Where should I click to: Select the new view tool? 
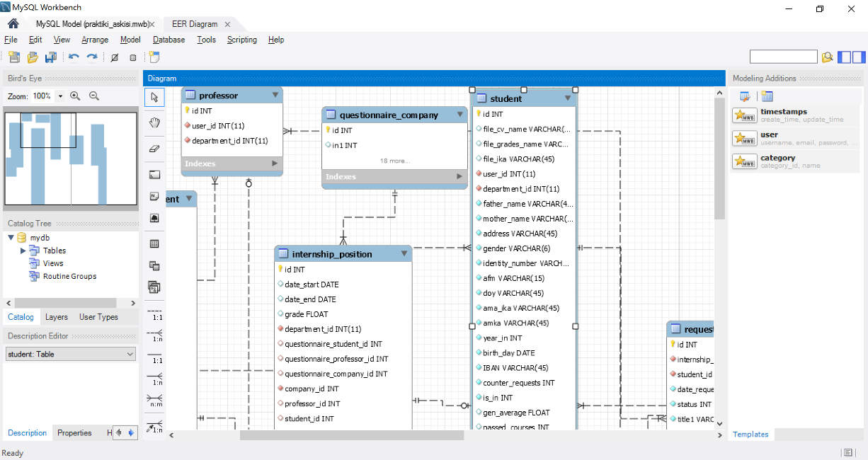[x=154, y=265]
